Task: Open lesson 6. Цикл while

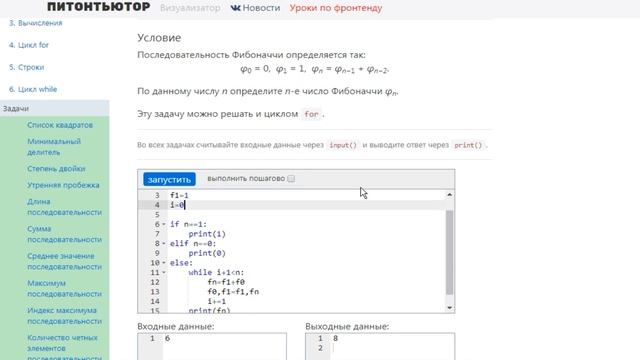Action: point(33,89)
